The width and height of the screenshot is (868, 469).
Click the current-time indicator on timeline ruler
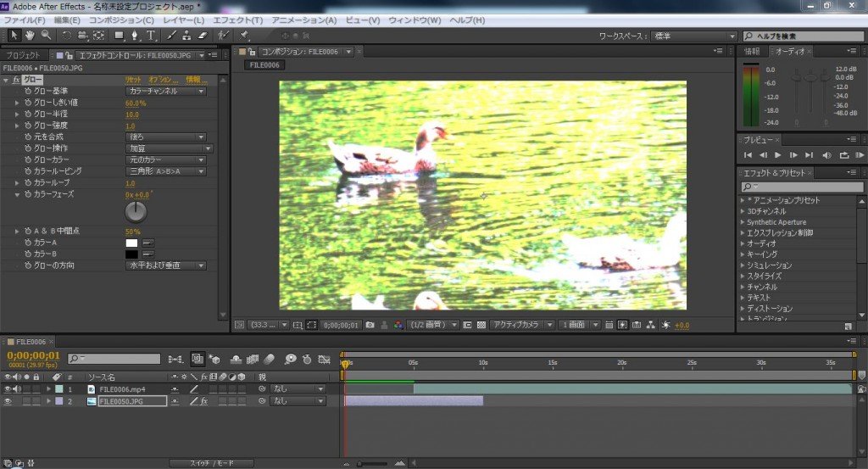(x=346, y=364)
